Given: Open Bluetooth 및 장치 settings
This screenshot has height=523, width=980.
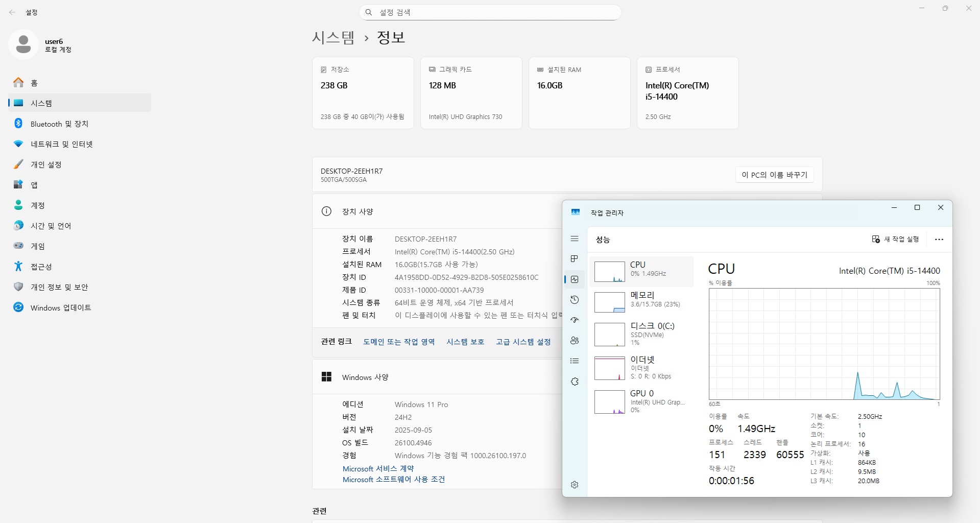Looking at the screenshot, I should 80,124.
